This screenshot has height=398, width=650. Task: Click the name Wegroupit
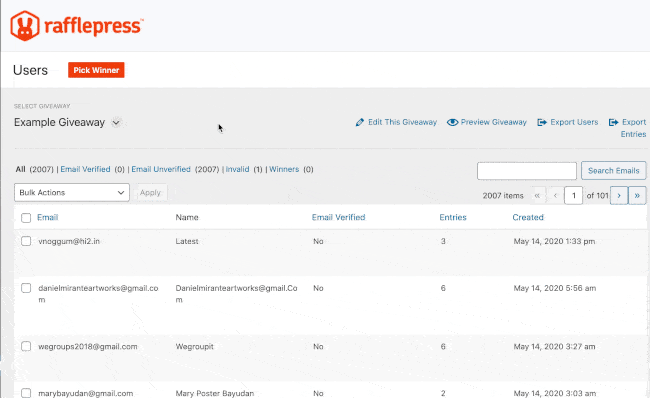(x=194, y=347)
